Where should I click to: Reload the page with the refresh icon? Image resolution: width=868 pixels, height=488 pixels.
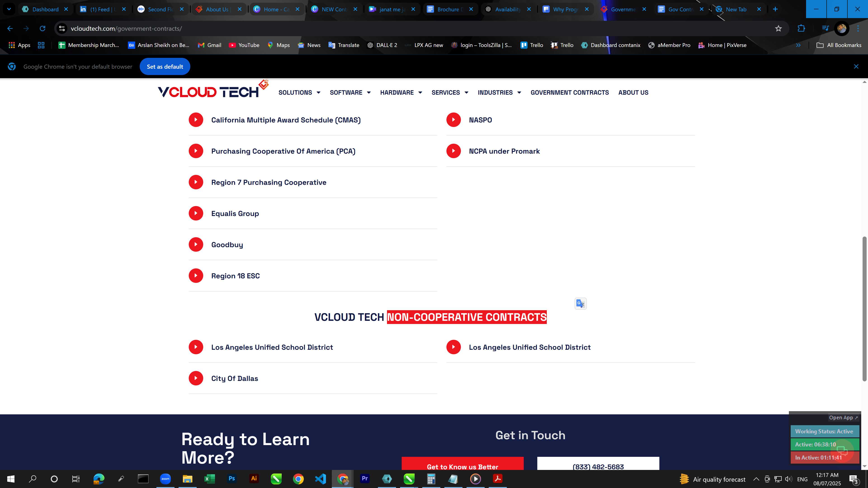click(42, 29)
